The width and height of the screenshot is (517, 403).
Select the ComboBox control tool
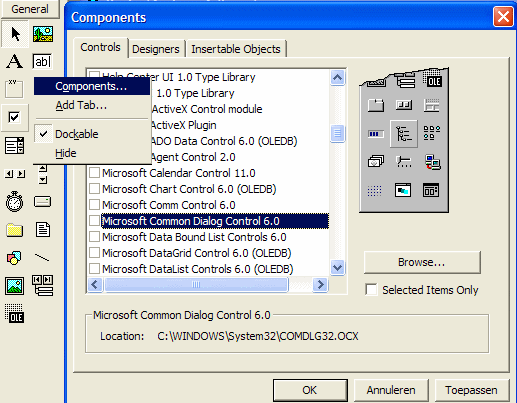[x=14, y=145]
